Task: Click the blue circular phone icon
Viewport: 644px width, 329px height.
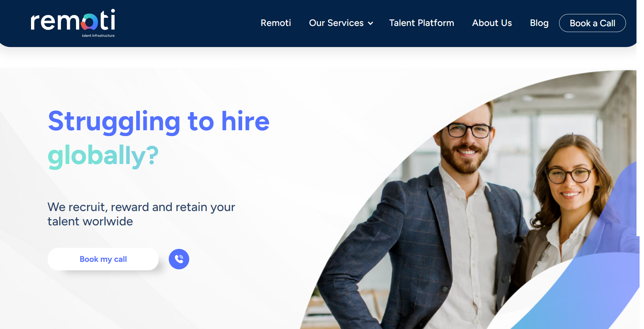Action: [179, 259]
